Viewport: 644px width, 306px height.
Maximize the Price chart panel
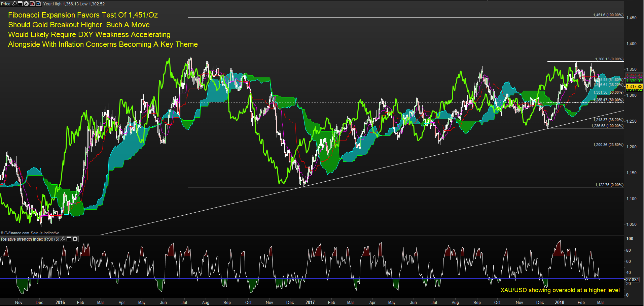(x=20, y=4)
